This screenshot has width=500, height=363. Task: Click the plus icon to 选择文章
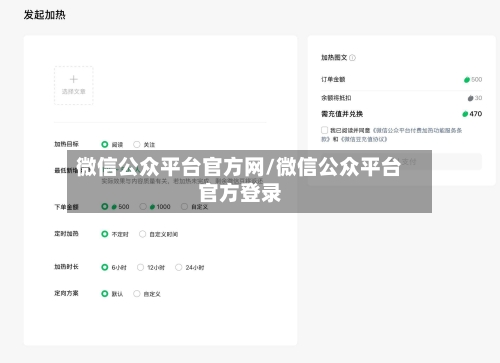(74, 79)
